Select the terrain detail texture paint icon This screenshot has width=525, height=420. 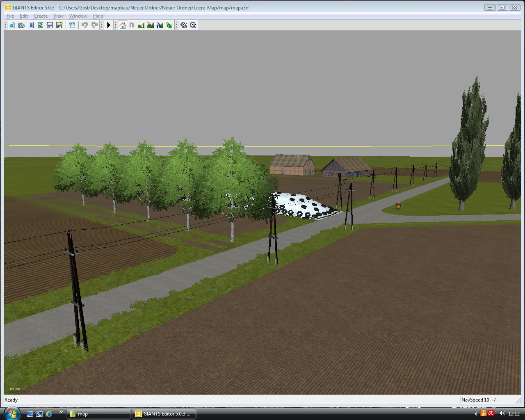tap(151, 25)
